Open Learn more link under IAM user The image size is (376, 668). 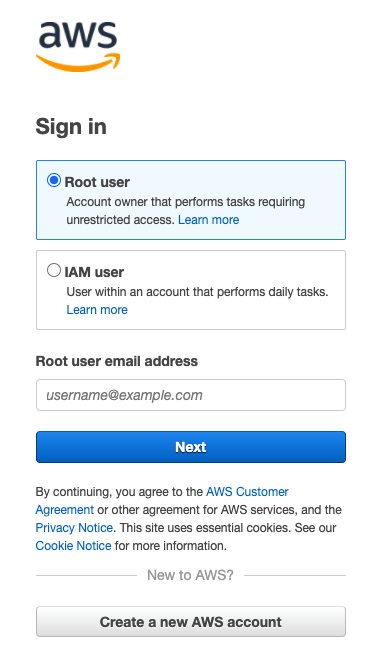tap(97, 310)
